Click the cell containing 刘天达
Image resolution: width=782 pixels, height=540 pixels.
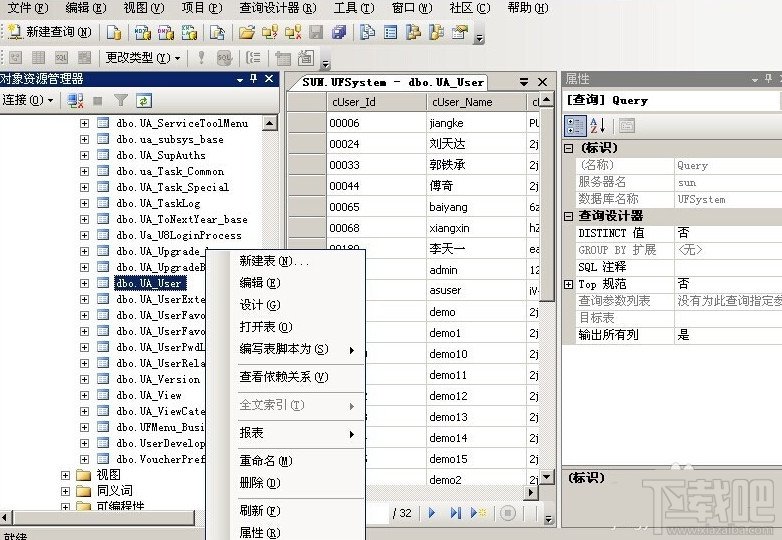(476, 144)
